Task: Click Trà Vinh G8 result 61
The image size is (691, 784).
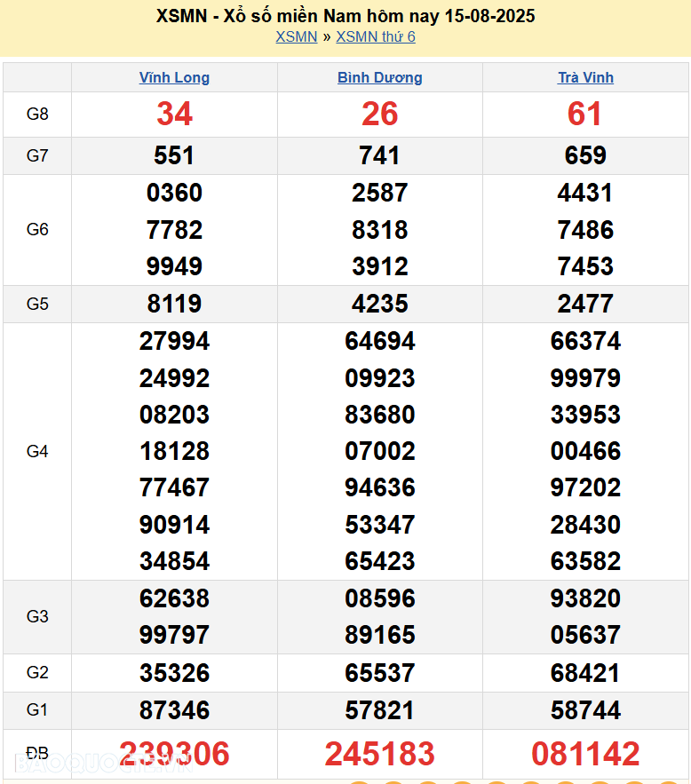Action: click(585, 114)
